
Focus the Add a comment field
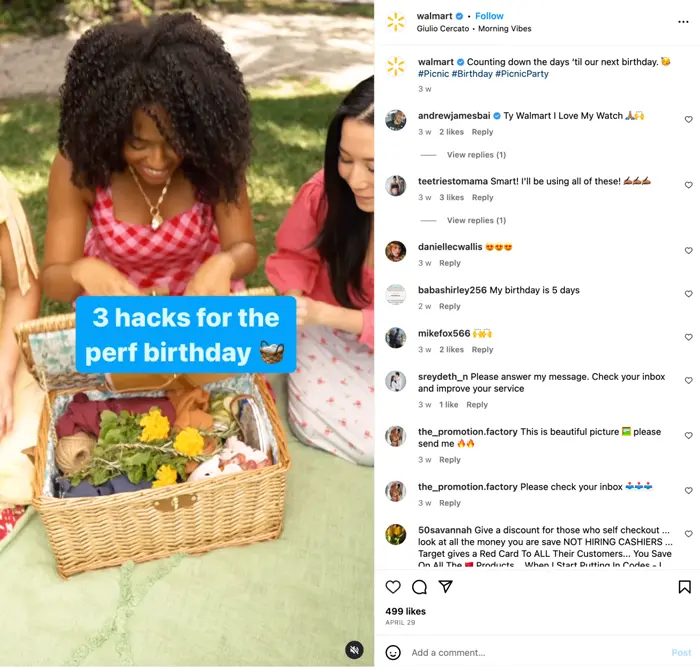pyautogui.click(x=536, y=653)
